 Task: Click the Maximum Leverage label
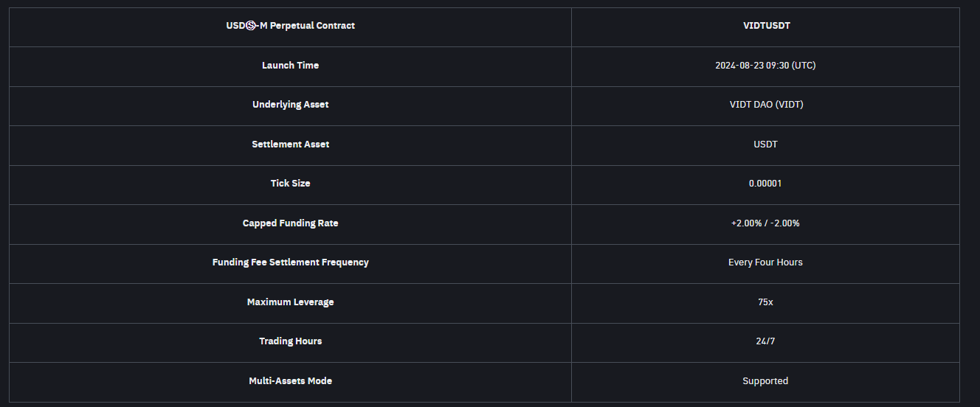(290, 302)
